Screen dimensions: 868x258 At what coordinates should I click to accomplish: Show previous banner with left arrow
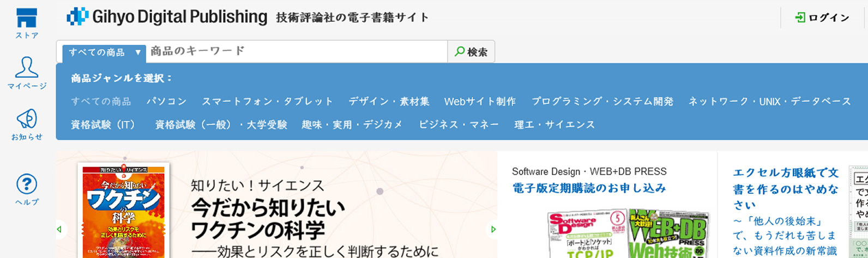pyautogui.click(x=59, y=229)
